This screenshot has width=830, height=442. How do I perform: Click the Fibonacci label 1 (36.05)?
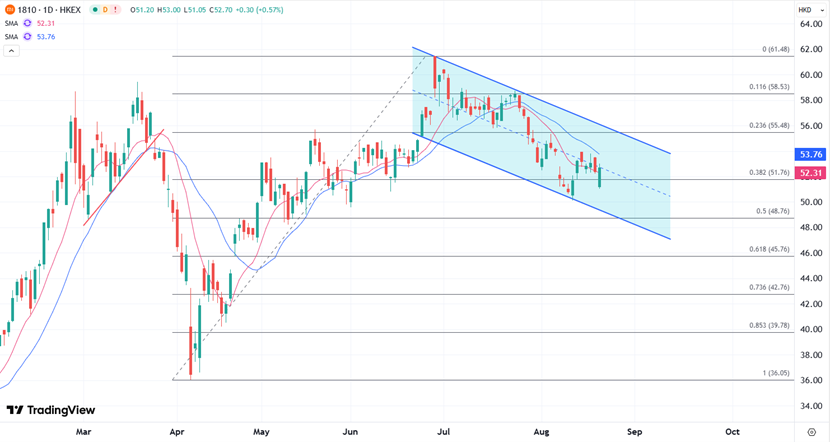point(775,373)
